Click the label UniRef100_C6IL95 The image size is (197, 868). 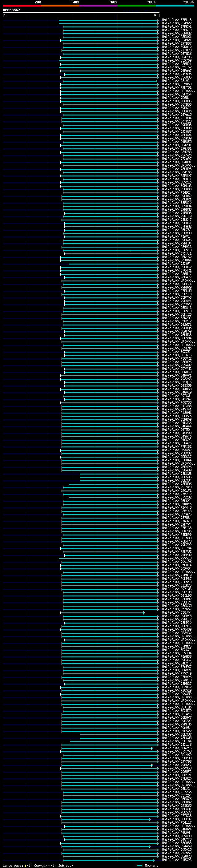click(176, 595)
